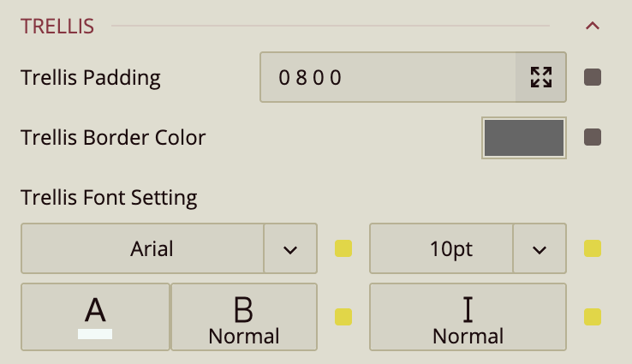Toggle the gray square beside Trellis Padding
Viewport: 632px width, 364px height.
pyautogui.click(x=592, y=78)
